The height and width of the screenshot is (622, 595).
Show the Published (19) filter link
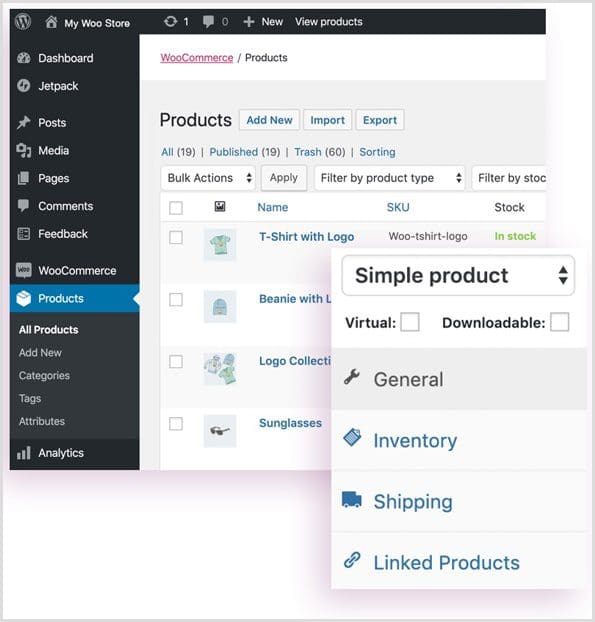(245, 152)
